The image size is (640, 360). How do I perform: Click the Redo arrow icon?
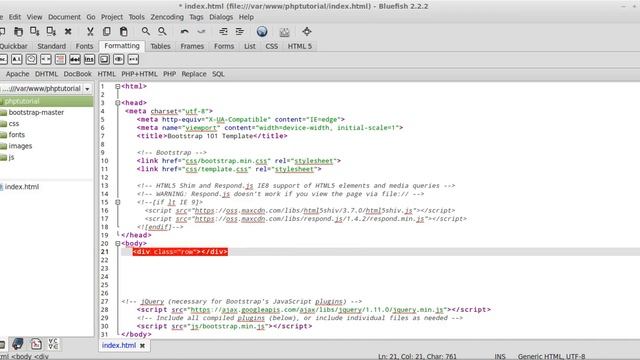(201, 31)
